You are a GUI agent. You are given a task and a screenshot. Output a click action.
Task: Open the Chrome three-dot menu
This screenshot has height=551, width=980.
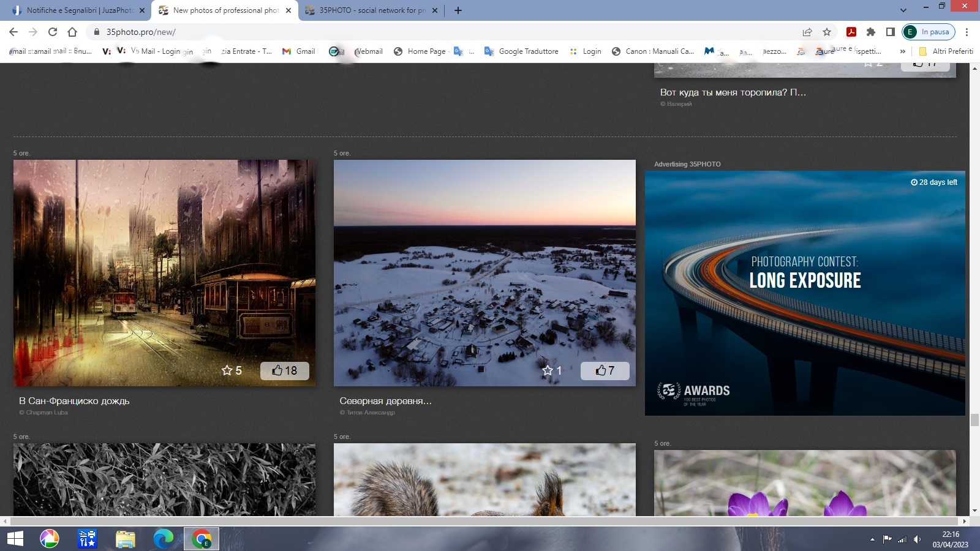(967, 32)
